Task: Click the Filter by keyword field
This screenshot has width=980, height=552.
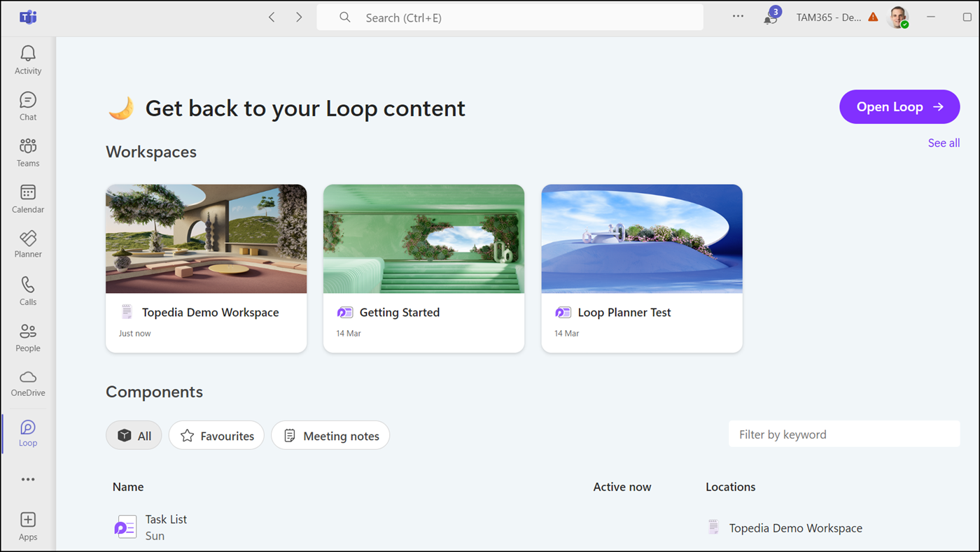Action: pos(843,434)
